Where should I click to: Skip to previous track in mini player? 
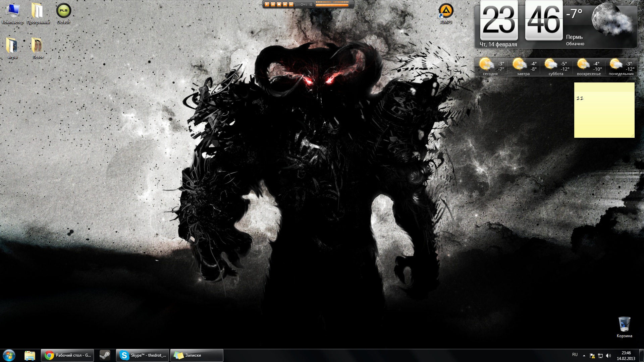point(285,4)
